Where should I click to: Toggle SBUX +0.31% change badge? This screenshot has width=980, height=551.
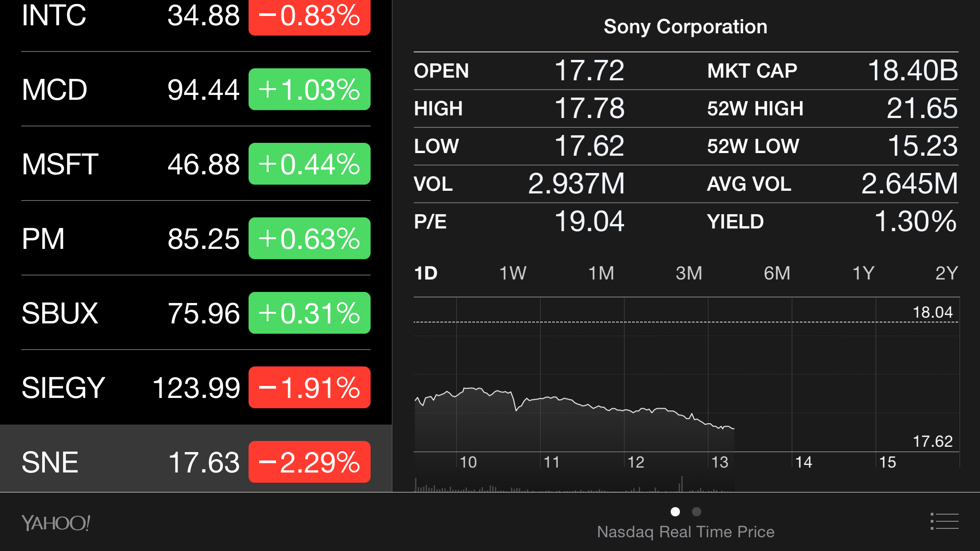tap(309, 313)
